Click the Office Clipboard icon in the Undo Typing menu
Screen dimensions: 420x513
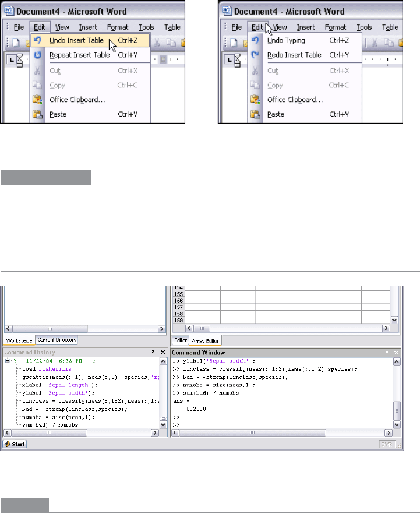(255, 100)
